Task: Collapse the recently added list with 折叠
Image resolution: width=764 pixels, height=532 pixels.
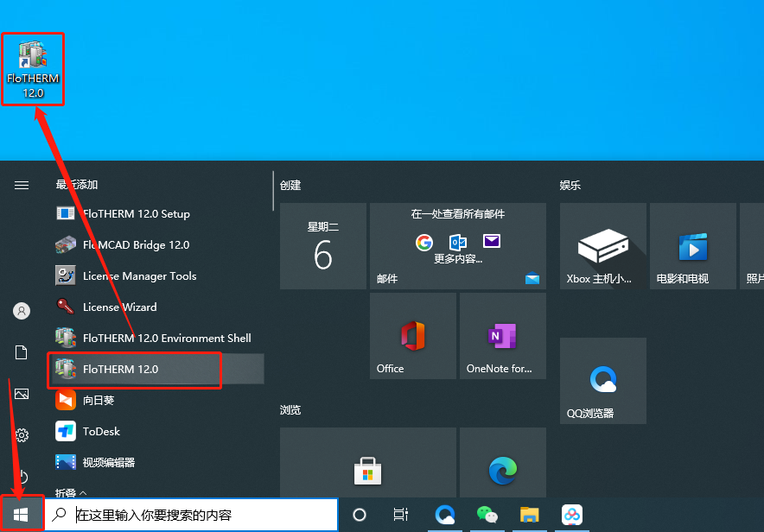Action: pos(71,492)
